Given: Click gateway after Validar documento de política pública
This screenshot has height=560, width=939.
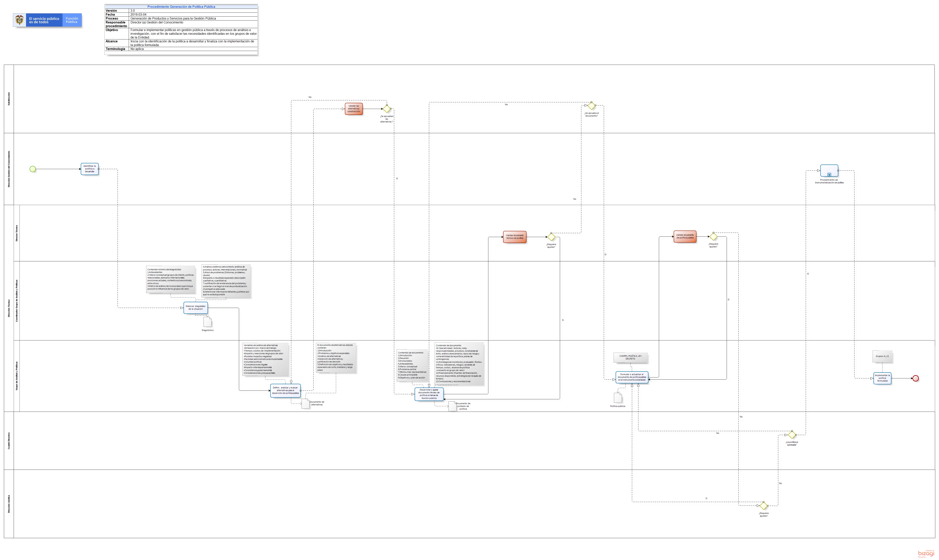Looking at the screenshot, I should pyautogui.click(x=713, y=237).
